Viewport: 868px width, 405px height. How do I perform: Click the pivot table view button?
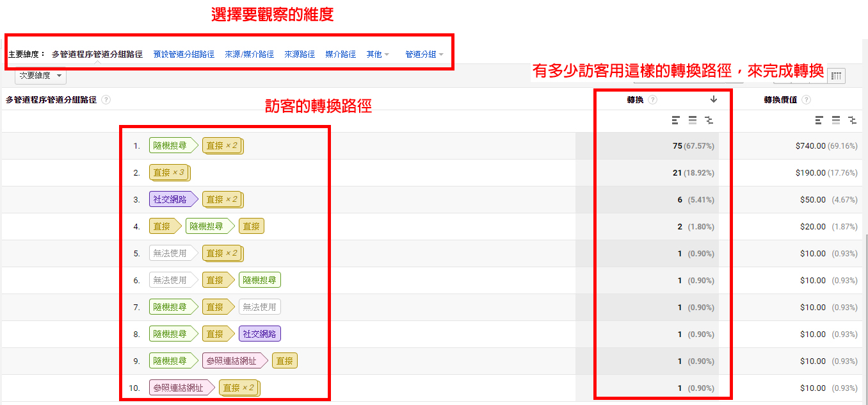tap(836, 76)
